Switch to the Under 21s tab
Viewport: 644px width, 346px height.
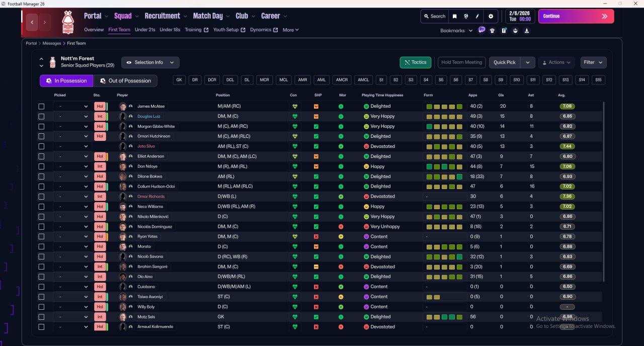(x=145, y=30)
